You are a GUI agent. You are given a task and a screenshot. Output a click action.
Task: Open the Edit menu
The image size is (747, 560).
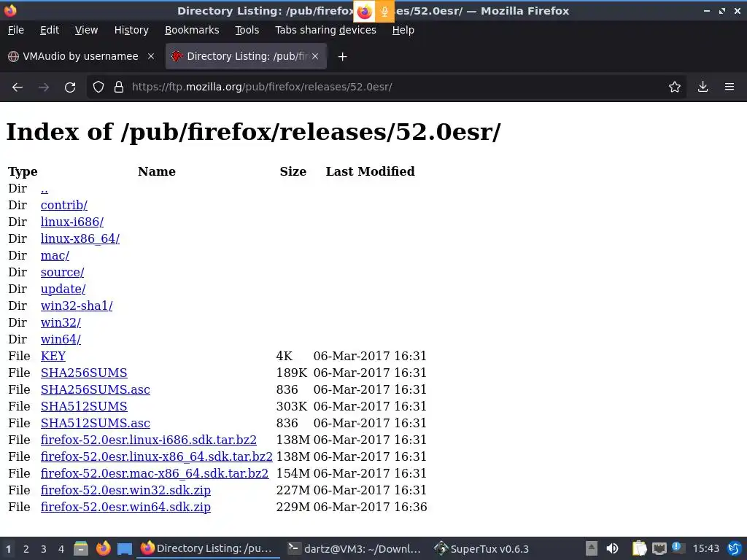coord(50,30)
